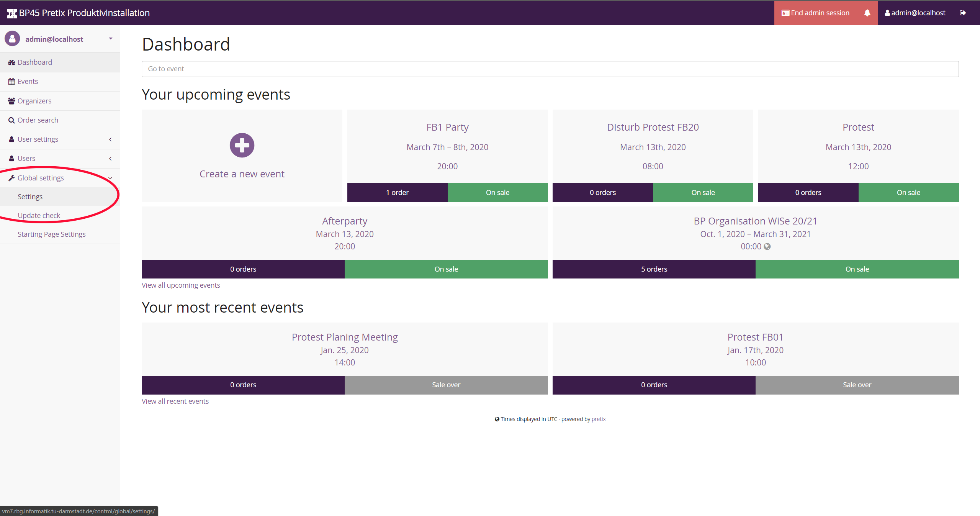Screen dimensions: 980x516
Task: Click the globe icon beside 00:00 time
Action: tap(767, 246)
